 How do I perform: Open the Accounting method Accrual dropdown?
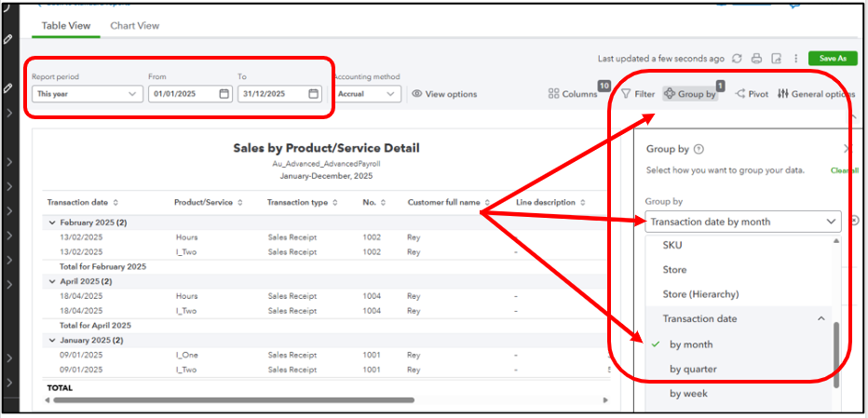pos(367,94)
